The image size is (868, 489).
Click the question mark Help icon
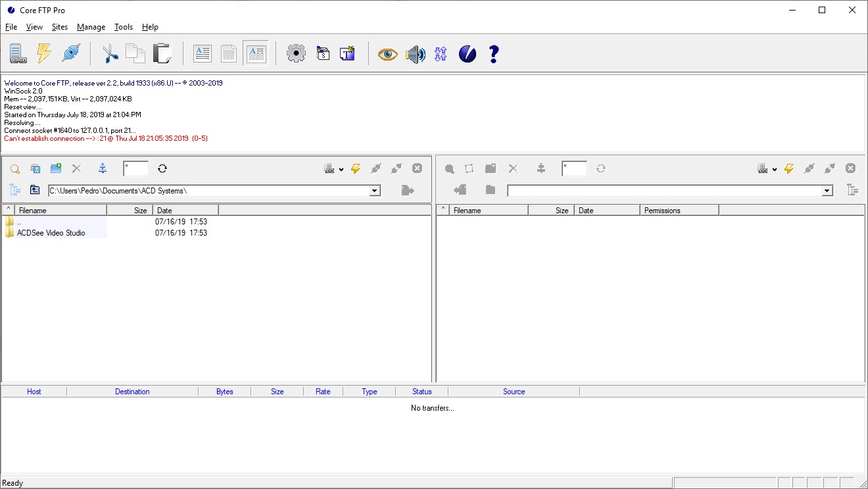494,53
